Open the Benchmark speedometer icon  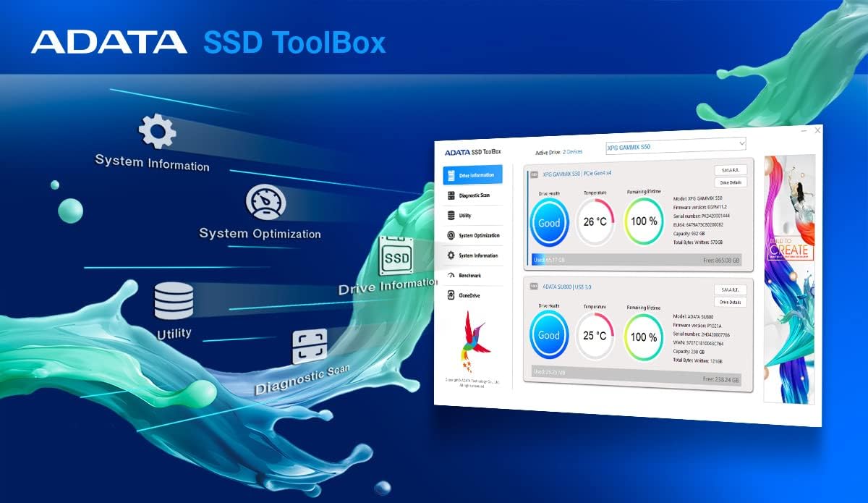(451, 276)
